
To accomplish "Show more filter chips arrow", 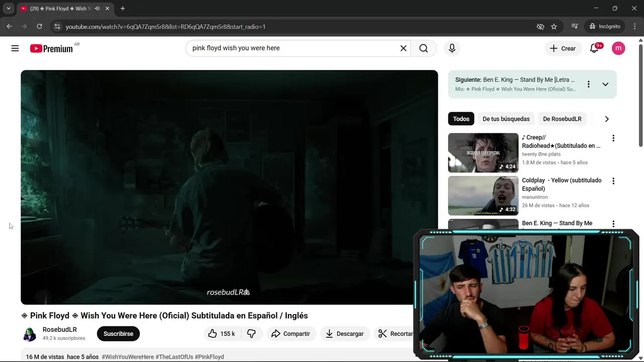I will (607, 119).
